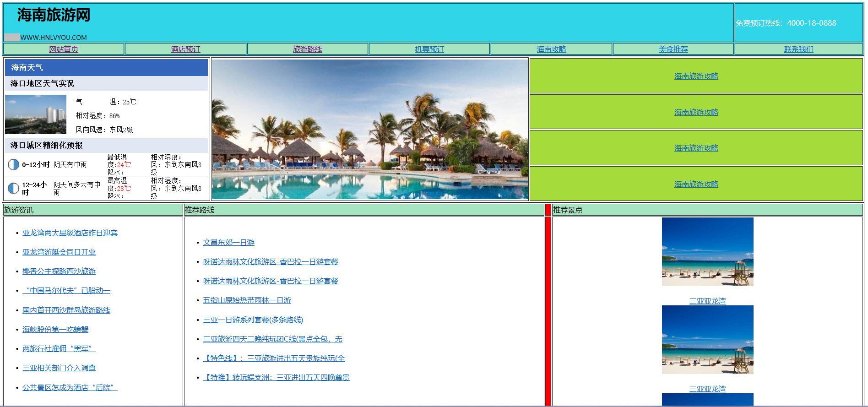The width and height of the screenshot is (868, 407).
Task: Click the 相对湿度 86% reading
Action: coord(98,116)
